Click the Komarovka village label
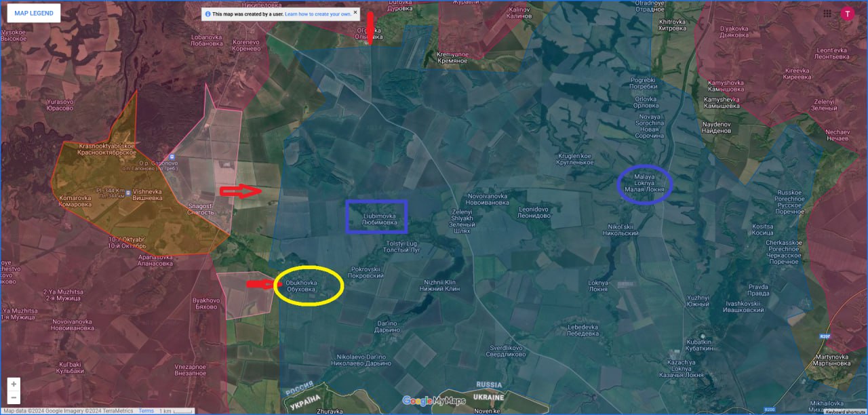Image resolution: width=868 pixels, height=415 pixels. coord(75,201)
